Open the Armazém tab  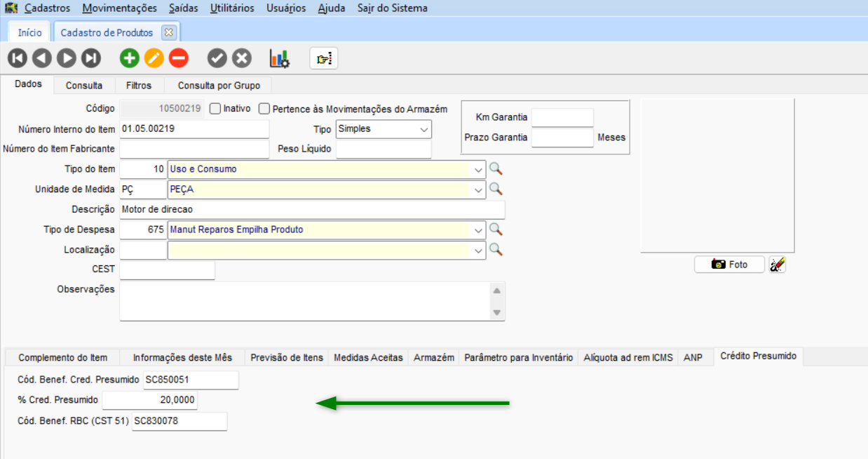pos(434,357)
